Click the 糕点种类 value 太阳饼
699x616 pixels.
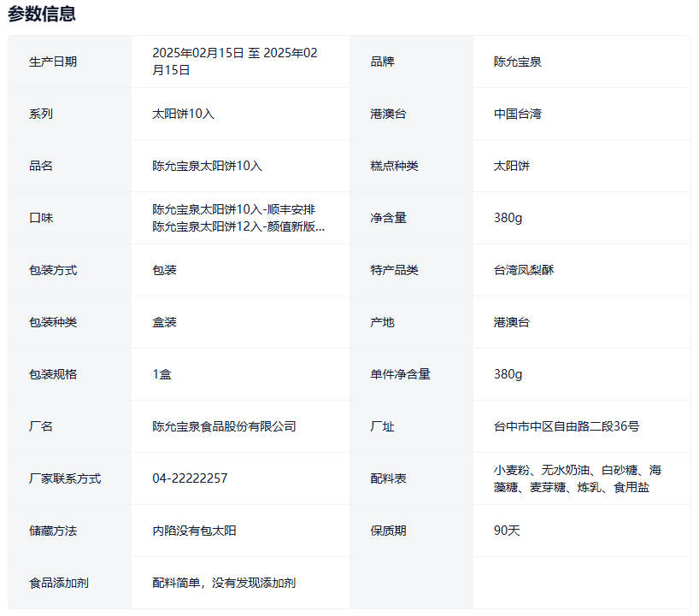pyautogui.click(x=511, y=166)
